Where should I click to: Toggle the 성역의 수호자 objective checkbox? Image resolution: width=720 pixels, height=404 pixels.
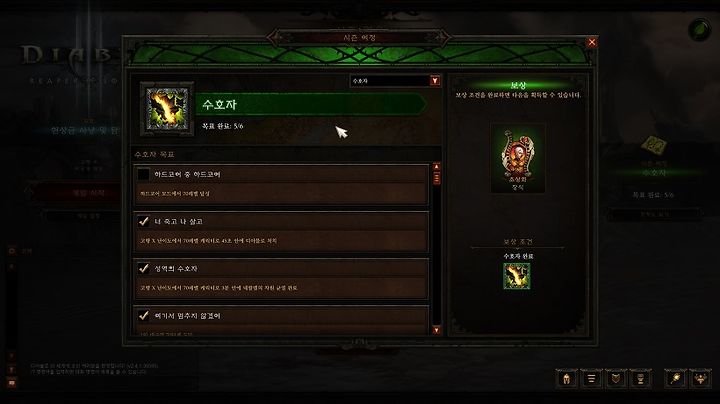click(x=143, y=268)
